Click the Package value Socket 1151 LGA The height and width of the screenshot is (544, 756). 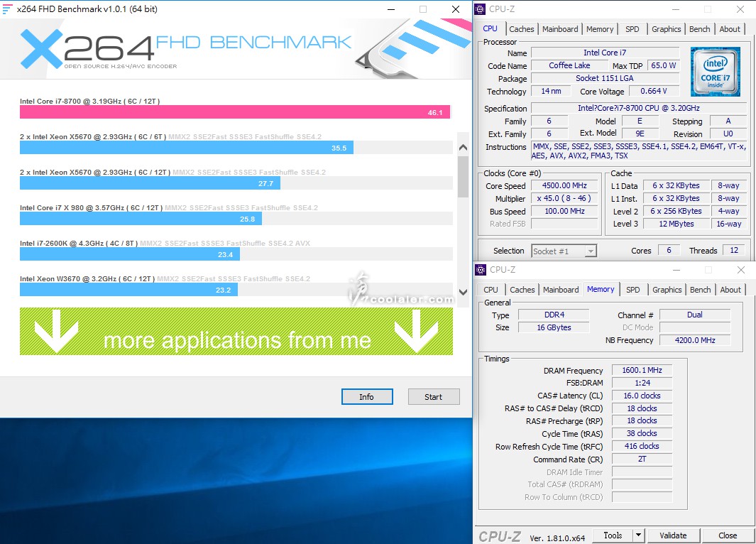point(605,78)
